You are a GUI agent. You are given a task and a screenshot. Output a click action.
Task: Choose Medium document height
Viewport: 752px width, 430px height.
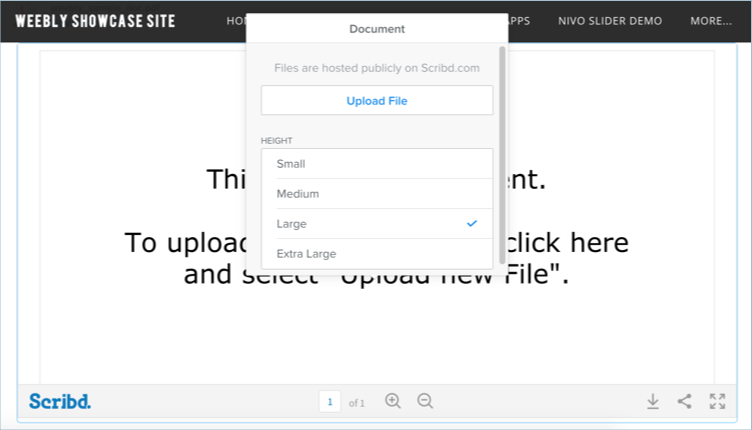click(377, 194)
